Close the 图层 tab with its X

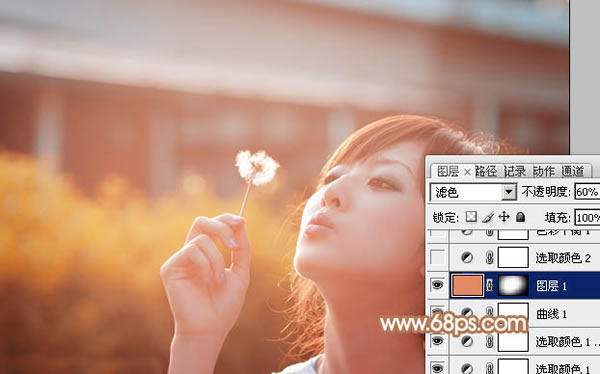click(467, 172)
